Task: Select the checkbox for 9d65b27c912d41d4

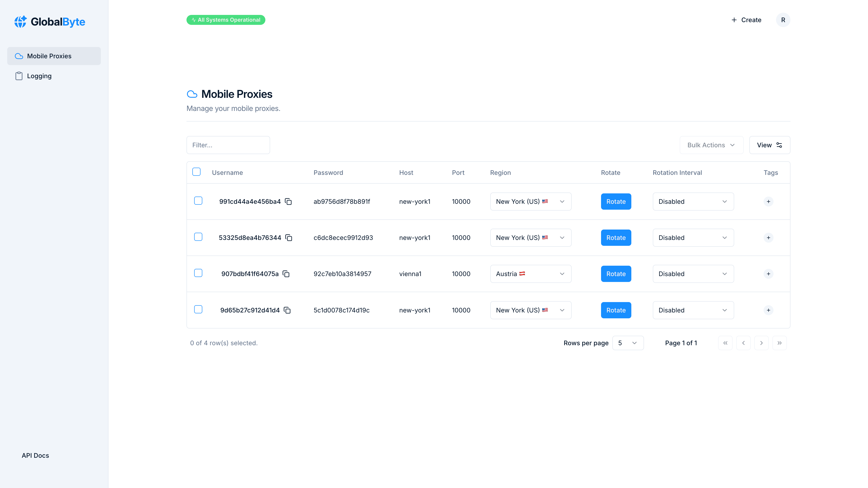Action: [x=198, y=309]
